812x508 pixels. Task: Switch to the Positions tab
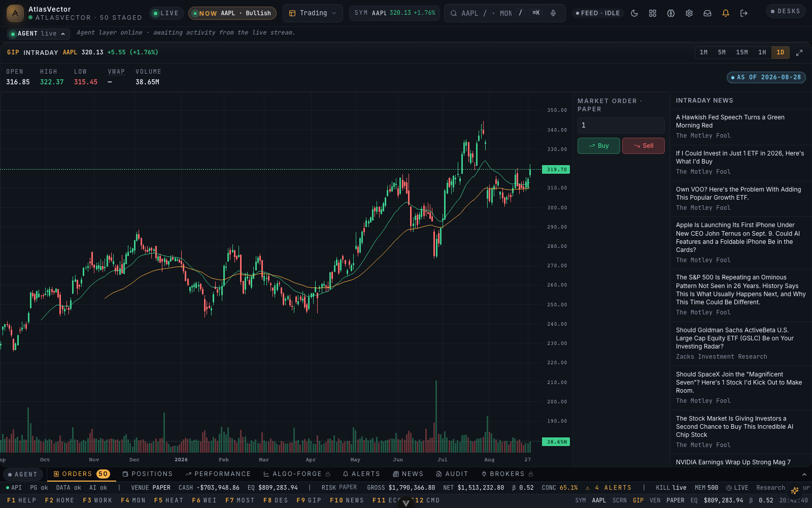click(x=148, y=474)
